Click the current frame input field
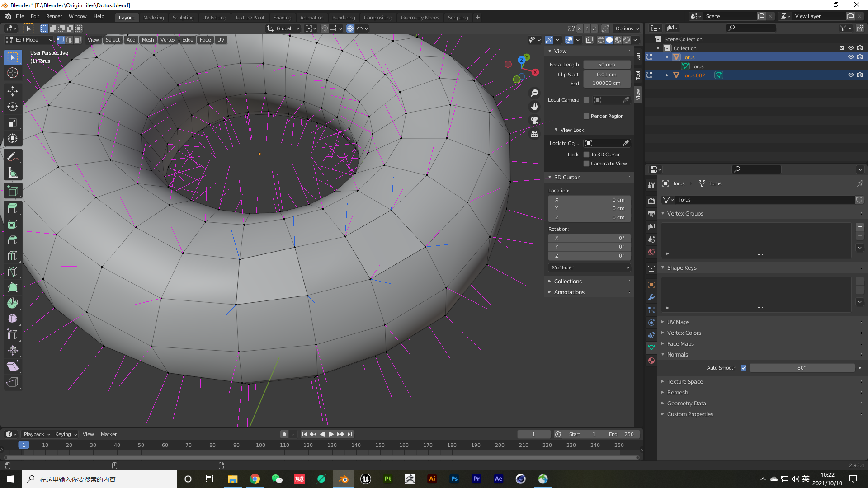Viewport: 868px width, 488px height. click(x=533, y=434)
